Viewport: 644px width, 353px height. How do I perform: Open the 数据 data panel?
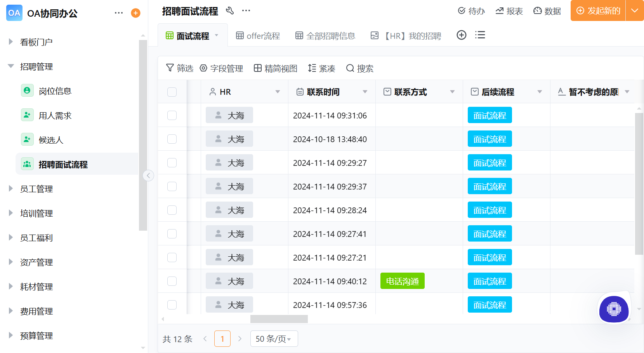[x=547, y=11]
